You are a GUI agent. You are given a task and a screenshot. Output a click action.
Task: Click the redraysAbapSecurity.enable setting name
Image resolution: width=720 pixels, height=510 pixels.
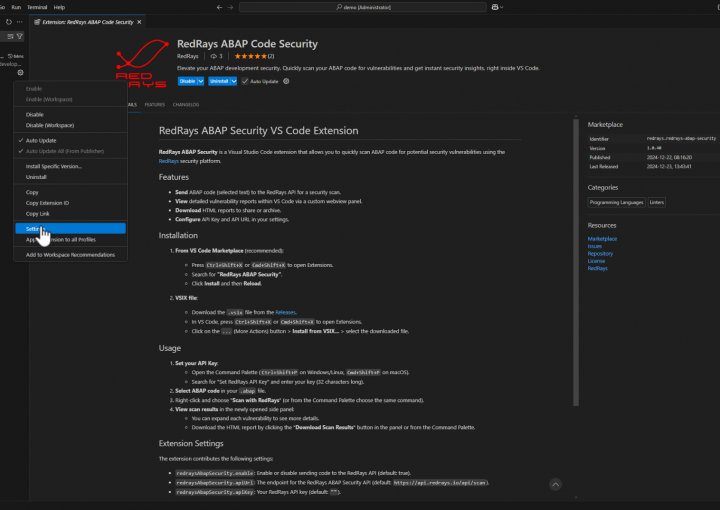(x=214, y=473)
